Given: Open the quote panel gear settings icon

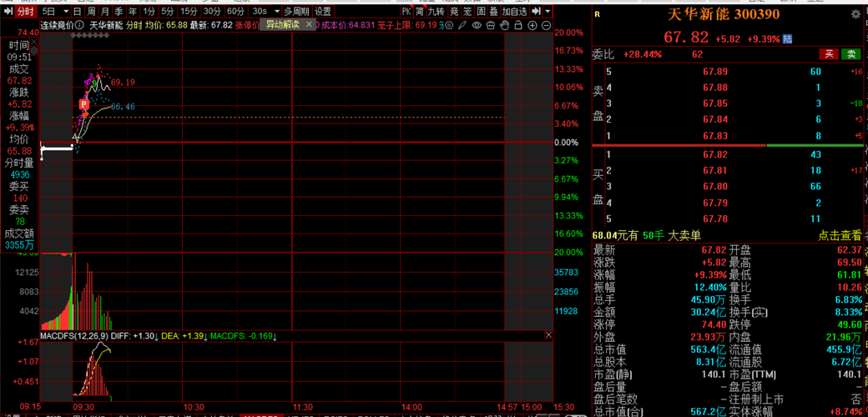Looking at the screenshot, I should pyautogui.click(x=855, y=15).
